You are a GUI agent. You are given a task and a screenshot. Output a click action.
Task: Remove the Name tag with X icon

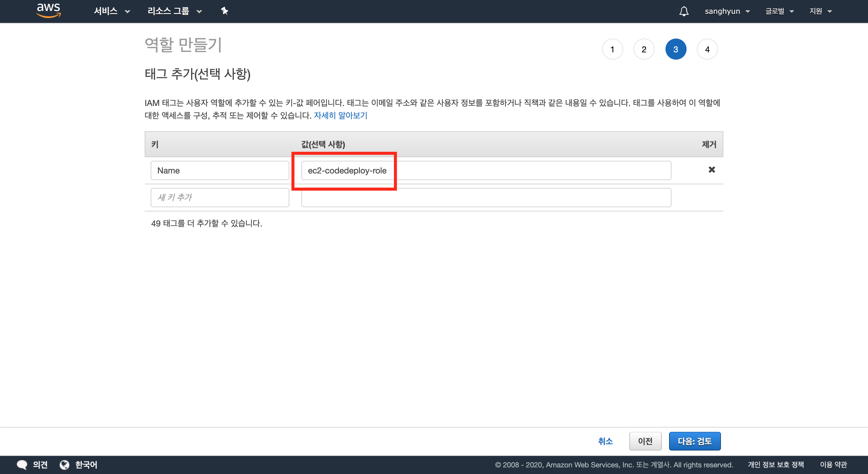coord(711,170)
